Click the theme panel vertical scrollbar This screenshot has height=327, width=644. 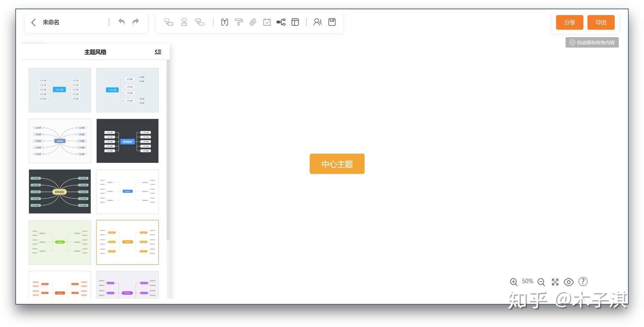point(168,150)
